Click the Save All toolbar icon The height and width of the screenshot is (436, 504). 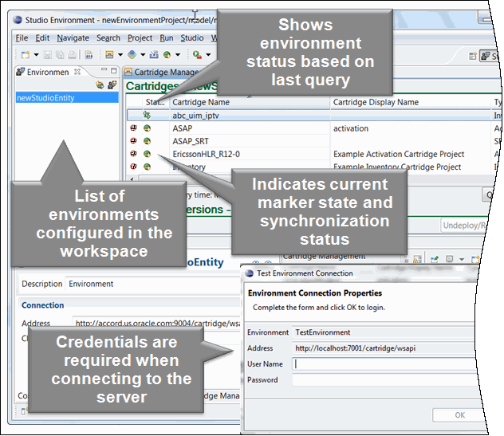coord(60,55)
